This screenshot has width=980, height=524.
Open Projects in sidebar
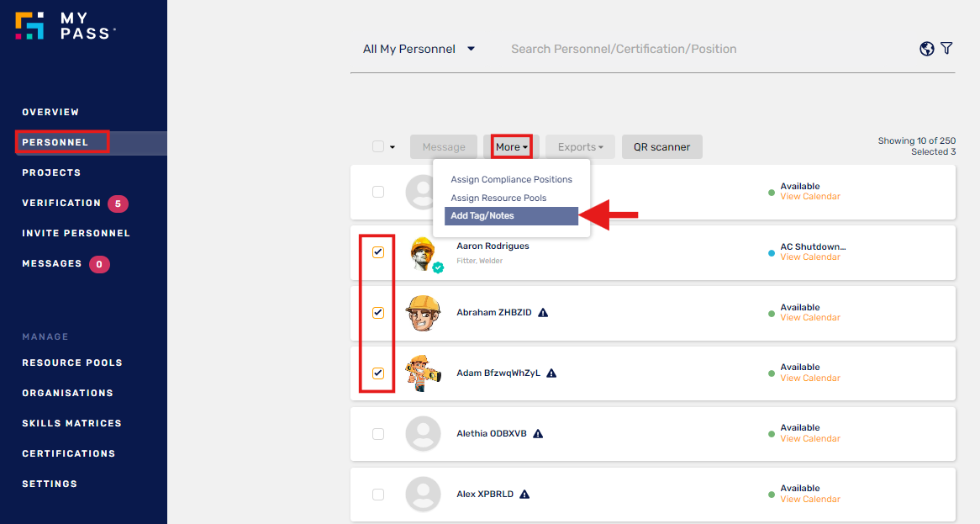[51, 172]
